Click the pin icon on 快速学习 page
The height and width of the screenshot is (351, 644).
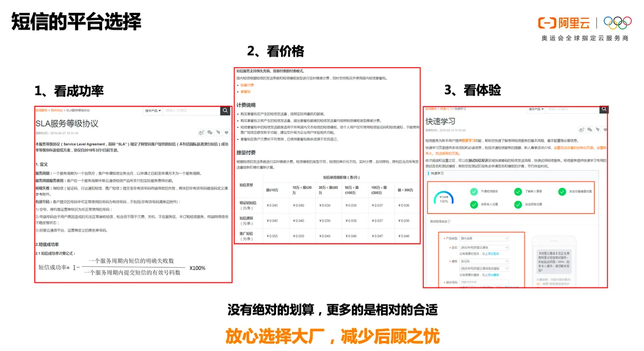click(598, 130)
